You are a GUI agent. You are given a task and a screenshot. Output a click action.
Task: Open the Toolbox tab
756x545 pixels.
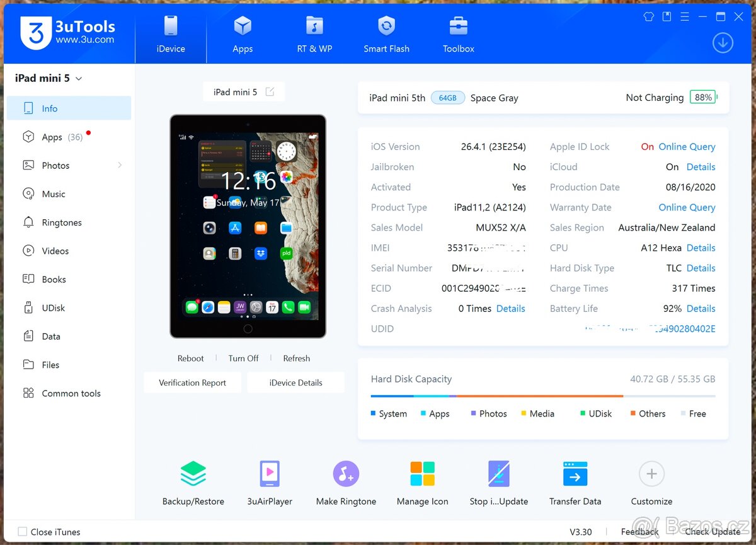point(459,34)
